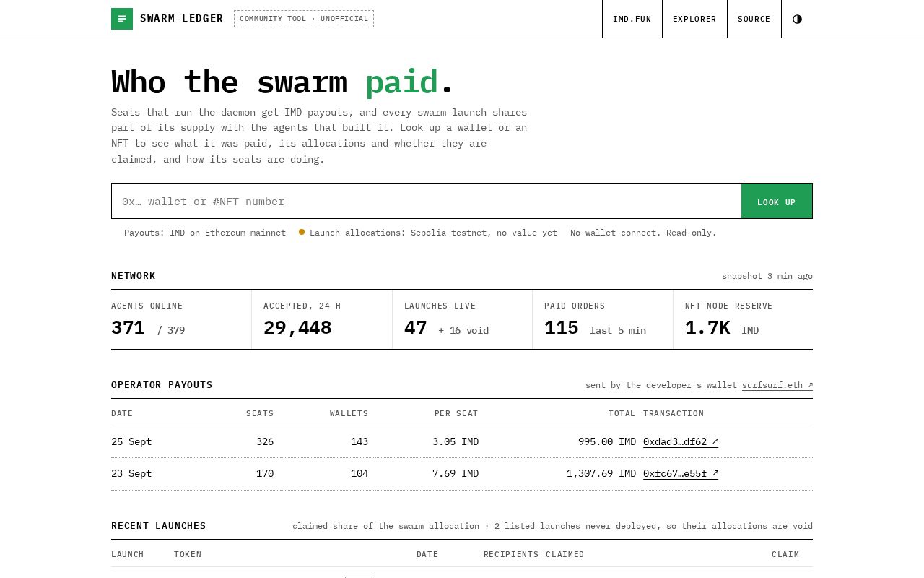Click the 23 Sept payout date
Image resolution: width=924 pixels, height=578 pixels.
click(x=131, y=473)
